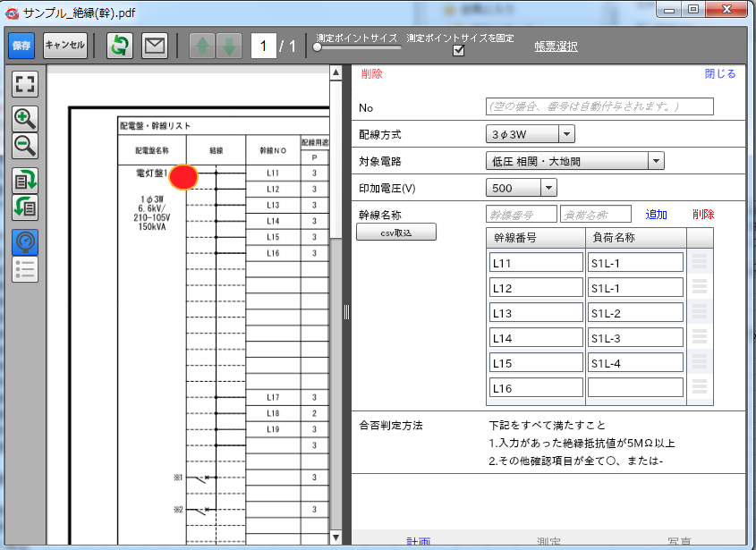The width and height of the screenshot is (756, 550).
Task: Rotate the page clockwise
Action: coord(25,180)
